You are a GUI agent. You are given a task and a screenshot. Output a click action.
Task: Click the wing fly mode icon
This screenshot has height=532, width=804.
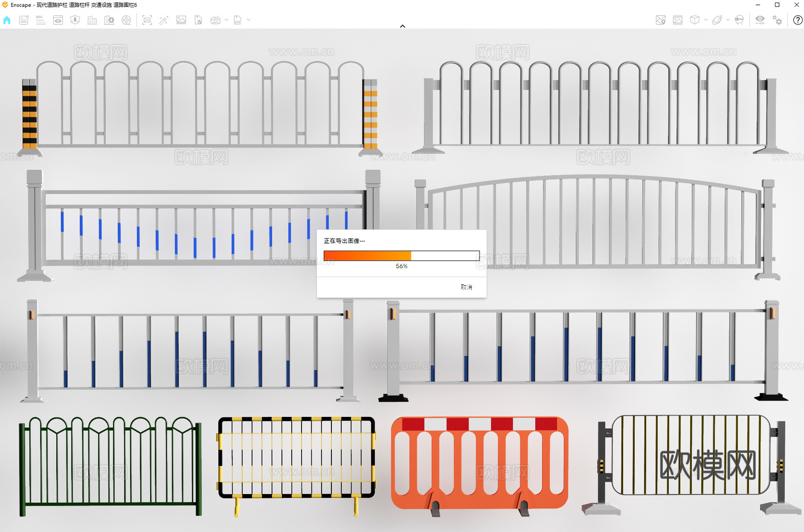click(717, 20)
